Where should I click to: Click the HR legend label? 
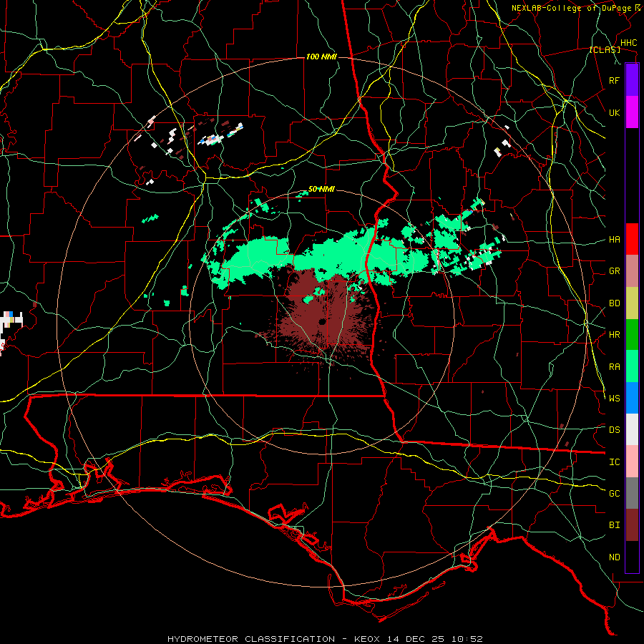pyautogui.click(x=614, y=335)
